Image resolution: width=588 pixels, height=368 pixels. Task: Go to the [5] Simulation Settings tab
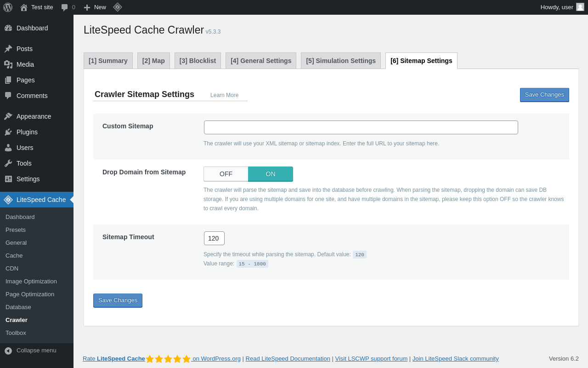point(341,61)
